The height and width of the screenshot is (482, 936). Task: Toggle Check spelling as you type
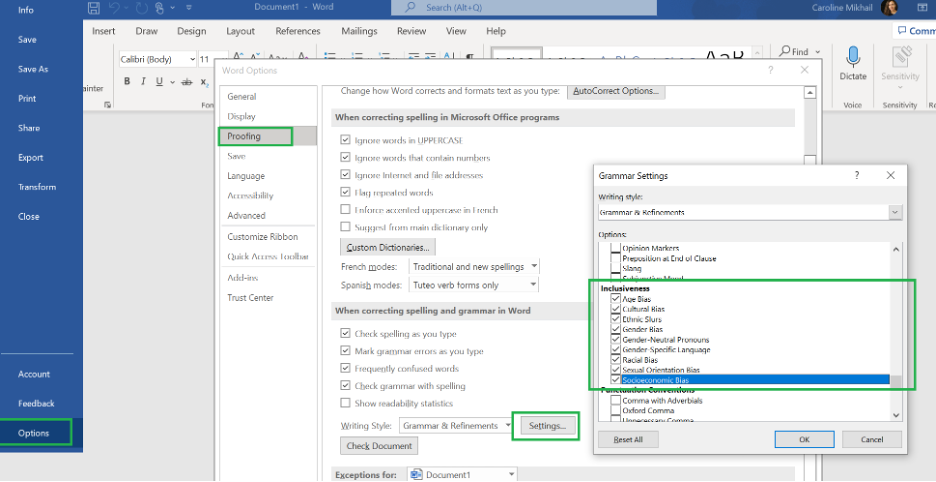coord(345,333)
